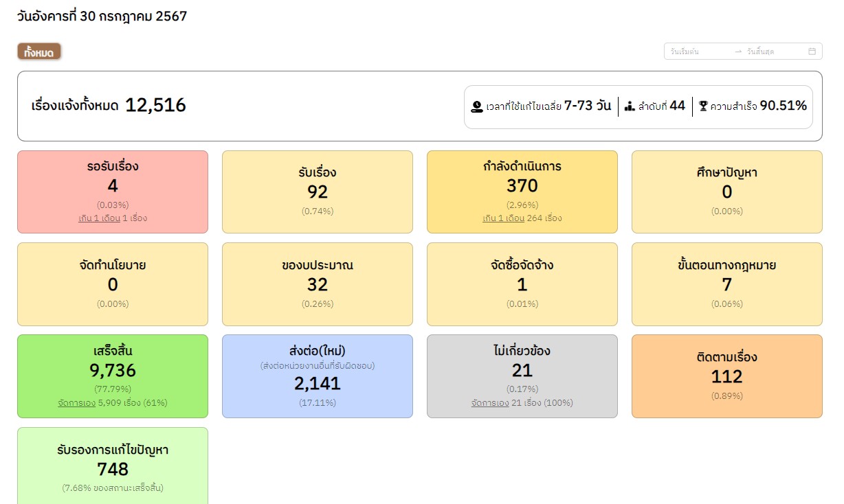Open the รับเรื่อง card showing 92
Image resolution: width=844 pixels, height=504 pixels.
click(318, 192)
